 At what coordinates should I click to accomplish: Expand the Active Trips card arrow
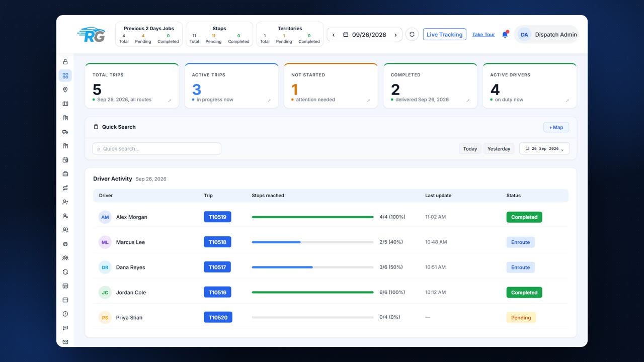[x=269, y=101]
